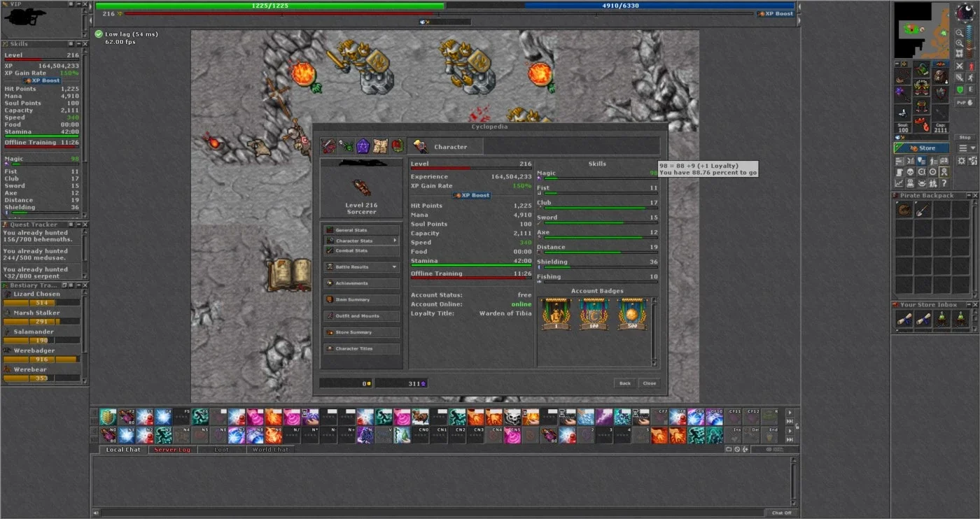Toggle the red standing figure mode
Screen dimensions: 980x519
coord(972,66)
